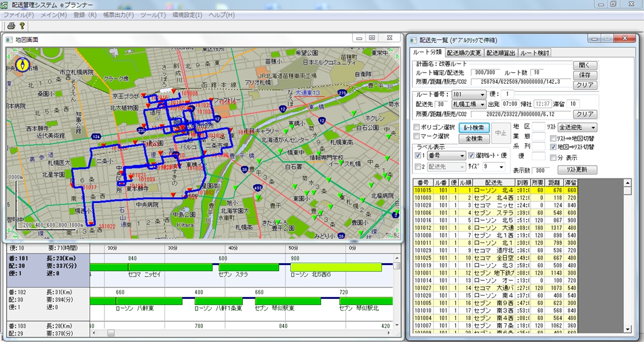Screen dimensions: 644x342
Task: Click the 配送先一覧 window title icon
Action: pyautogui.click(x=413, y=40)
